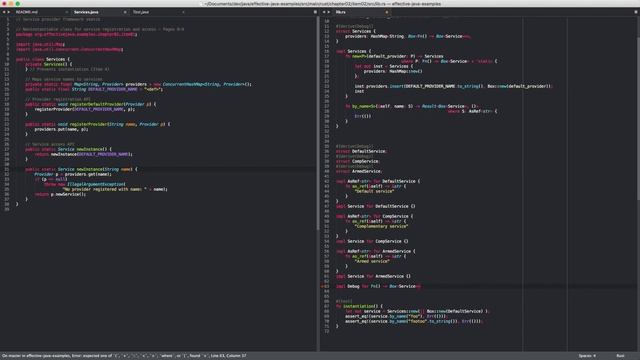
Task: Open the Test.java tab
Action: click(141, 12)
